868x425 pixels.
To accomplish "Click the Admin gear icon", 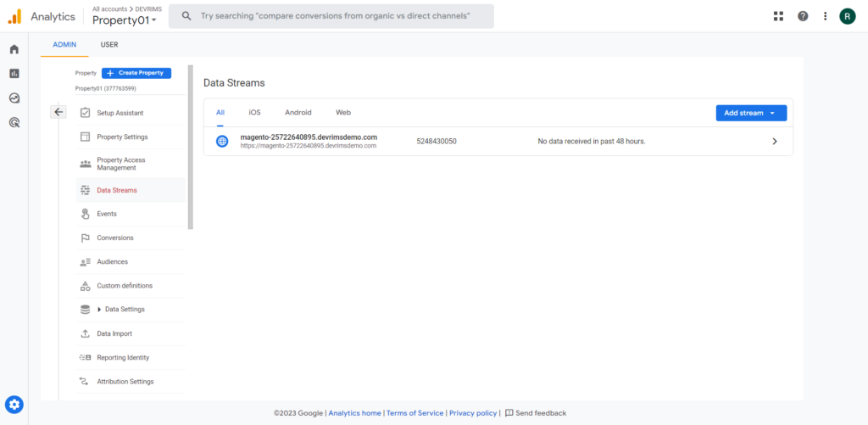I will 14,405.
